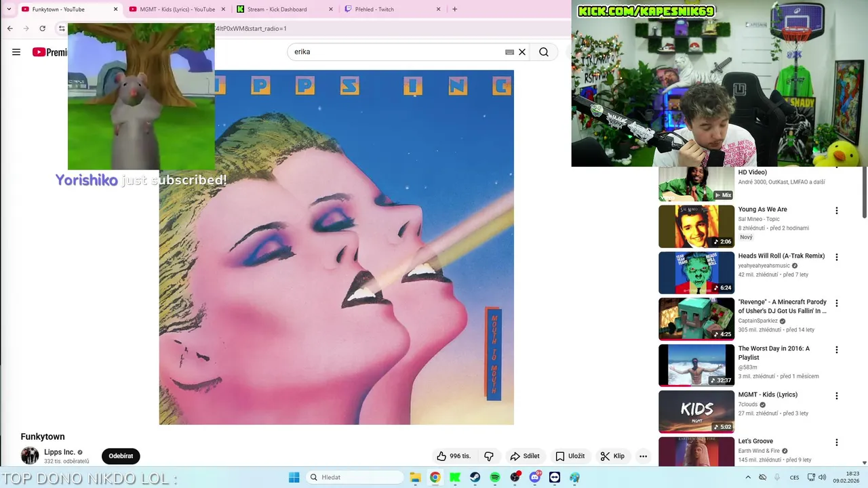Play the Minecraft parody Revenge thumbnail
The image size is (868, 488).
[x=696, y=319]
